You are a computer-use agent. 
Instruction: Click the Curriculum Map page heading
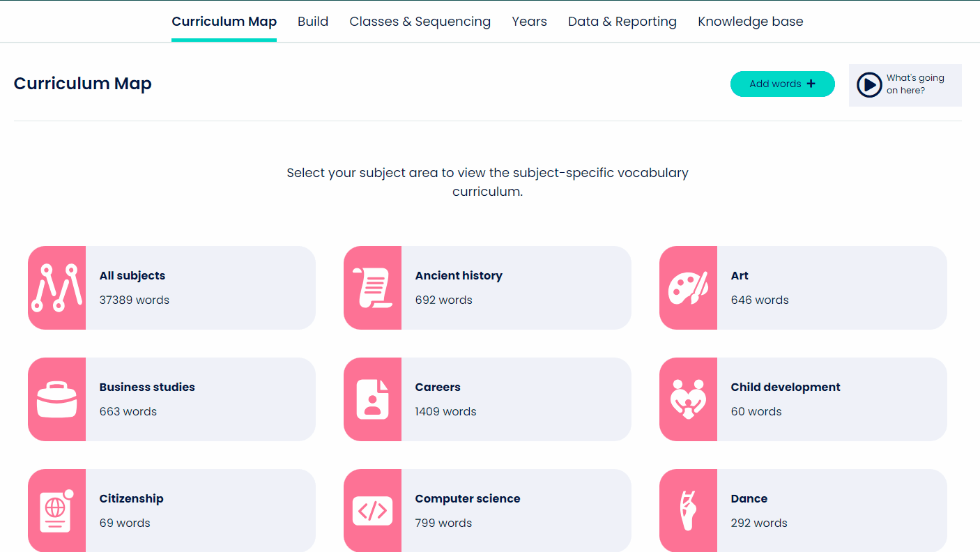click(83, 84)
